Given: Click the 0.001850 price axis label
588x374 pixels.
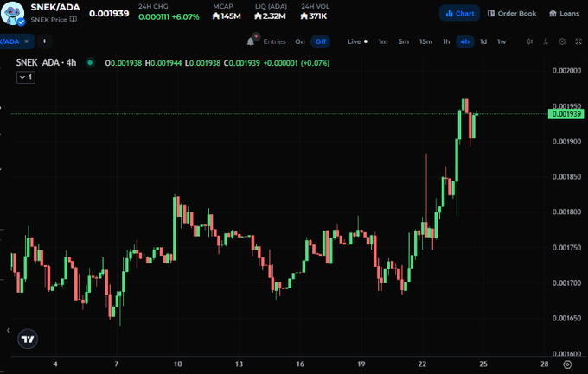Looking at the screenshot, I should point(566,177).
